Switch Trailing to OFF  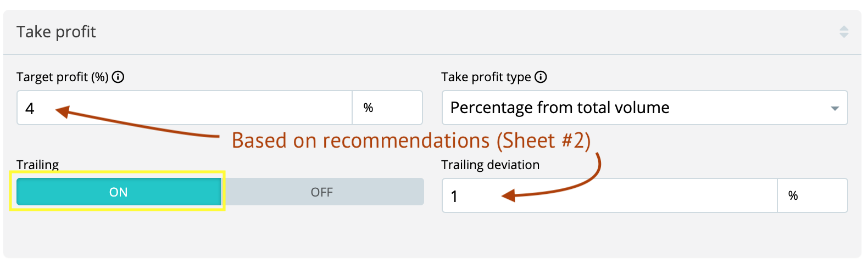pyautogui.click(x=322, y=192)
